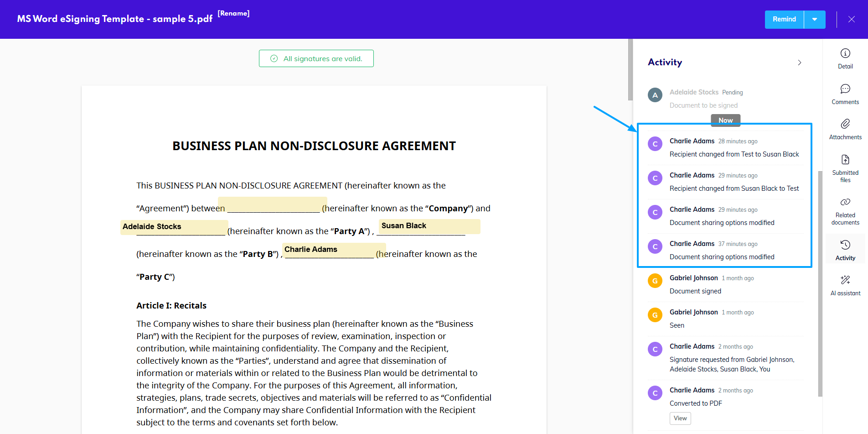Click the All signatures are valid badge
Screen dimensions: 868x434
coord(316,58)
